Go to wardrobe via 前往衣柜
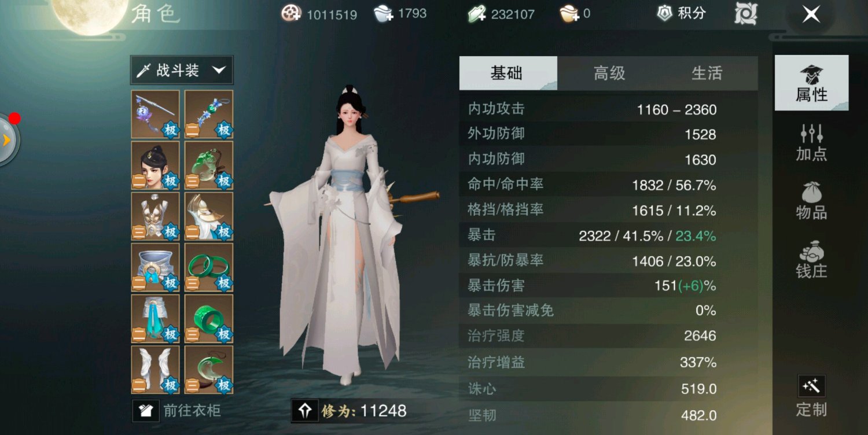The height and width of the screenshot is (435, 868). point(177,411)
